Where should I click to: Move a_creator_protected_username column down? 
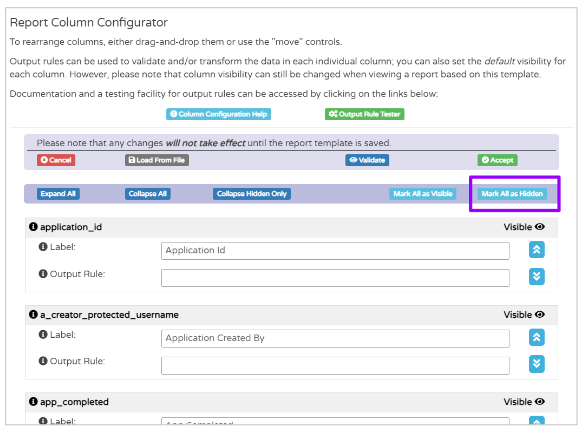point(536,364)
